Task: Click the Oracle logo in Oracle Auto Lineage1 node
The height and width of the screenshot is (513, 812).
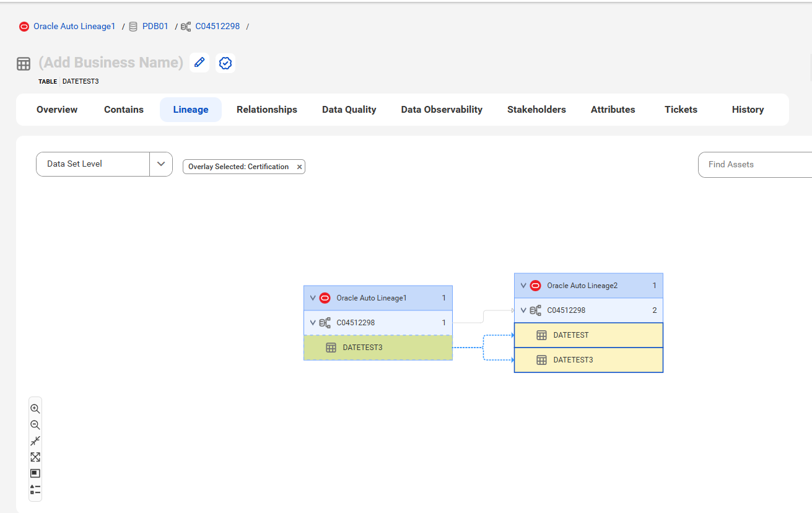Action: [325, 298]
